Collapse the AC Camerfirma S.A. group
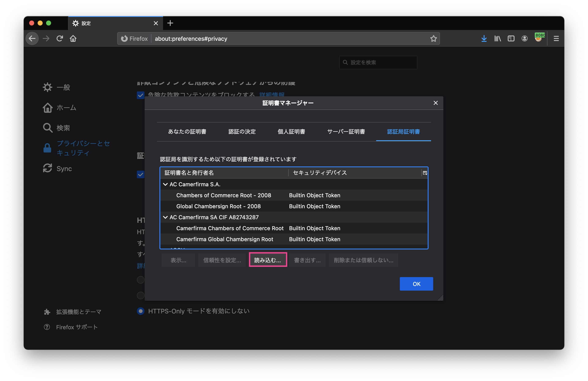 [165, 184]
